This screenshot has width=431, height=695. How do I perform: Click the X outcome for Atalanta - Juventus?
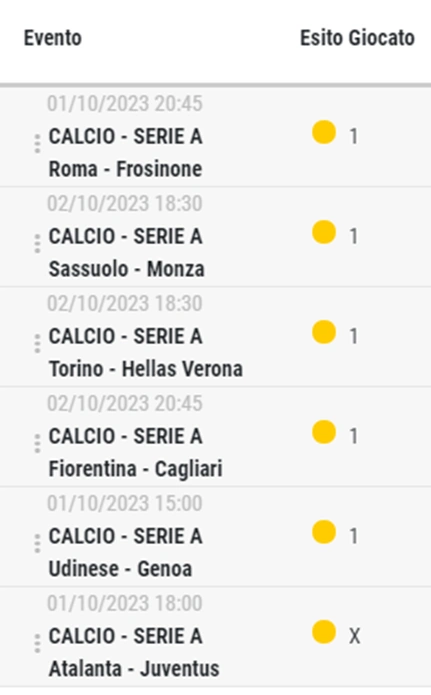point(354,636)
